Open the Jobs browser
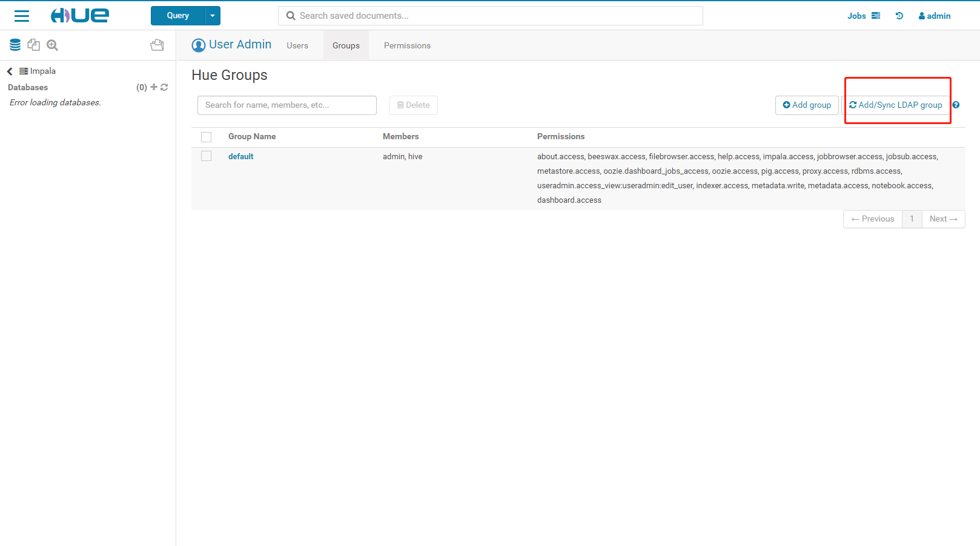 [x=864, y=16]
